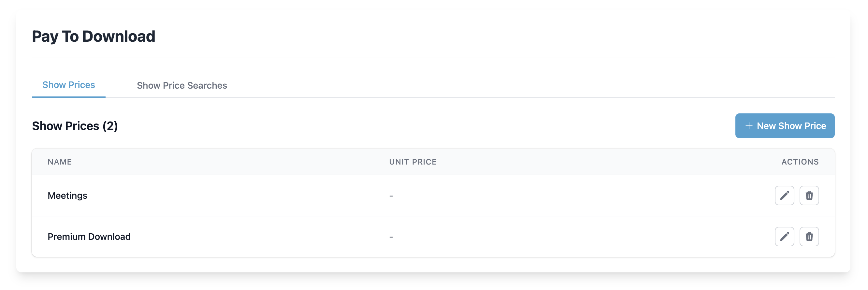This screenshot has height=290, width=868.
Task: Delete Meetings using the Actions trash icon
Action: tap(809, 196)
